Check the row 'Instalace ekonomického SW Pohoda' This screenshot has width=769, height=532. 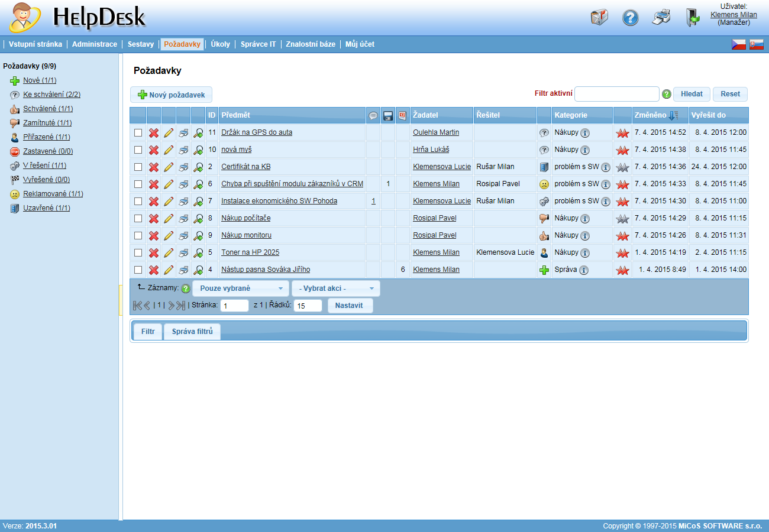point(138,202)
